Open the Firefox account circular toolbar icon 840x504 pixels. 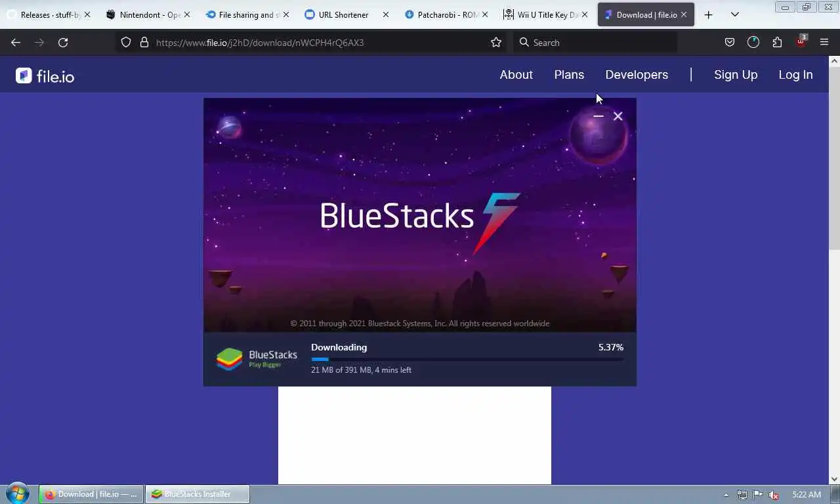click(753, 42)
